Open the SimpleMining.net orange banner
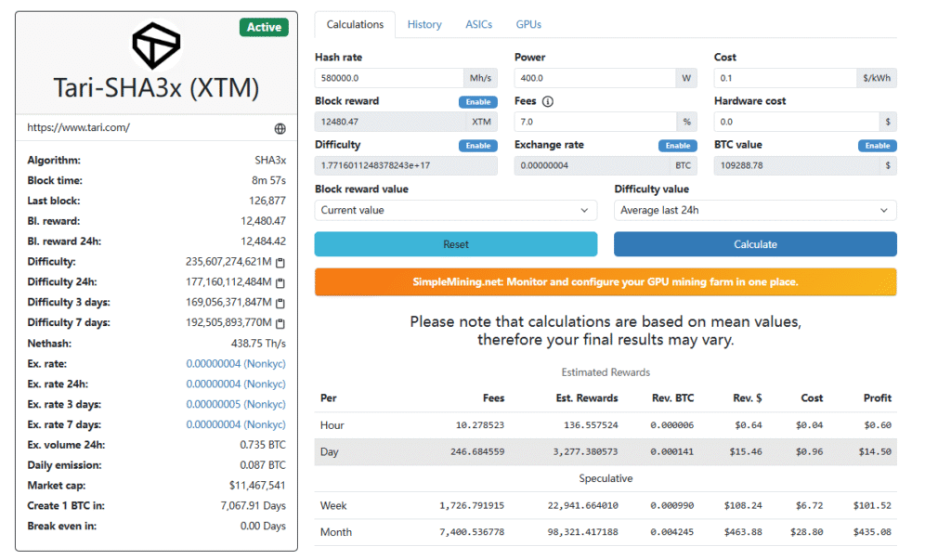This screenshot has width=951, height=560. (606, 282)
